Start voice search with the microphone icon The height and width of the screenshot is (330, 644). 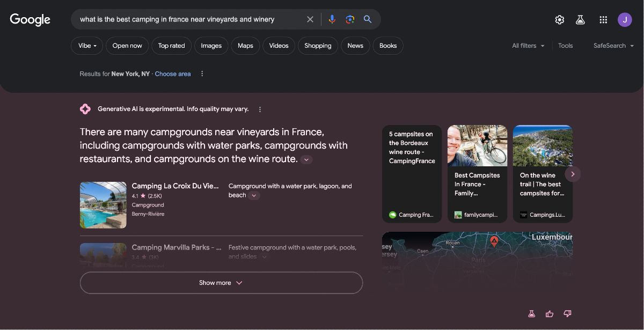tap(332, 19)
